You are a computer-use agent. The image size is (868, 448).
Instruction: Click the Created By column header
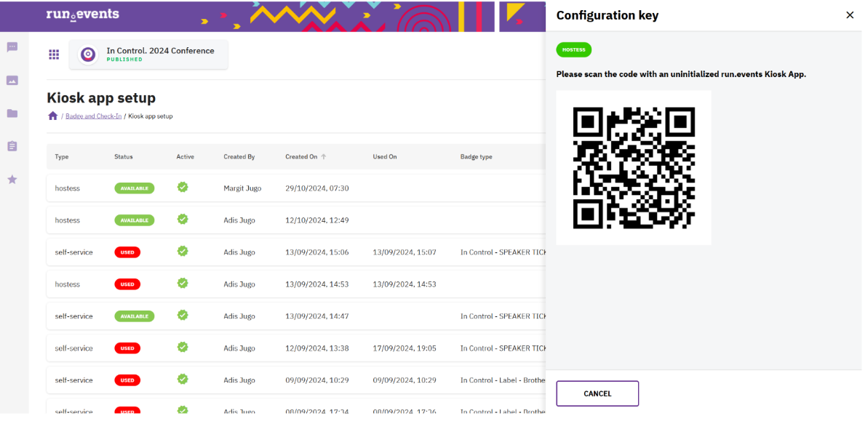tap(239, 157)
